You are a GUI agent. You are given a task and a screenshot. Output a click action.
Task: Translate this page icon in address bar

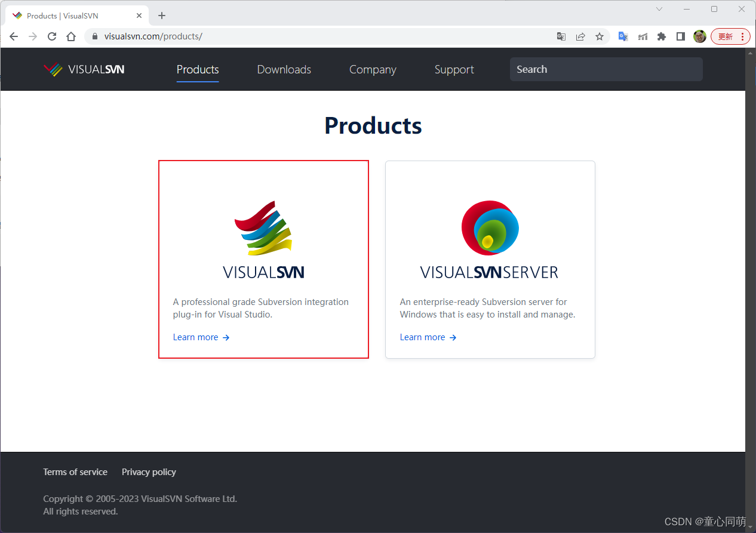pos(561,36)
